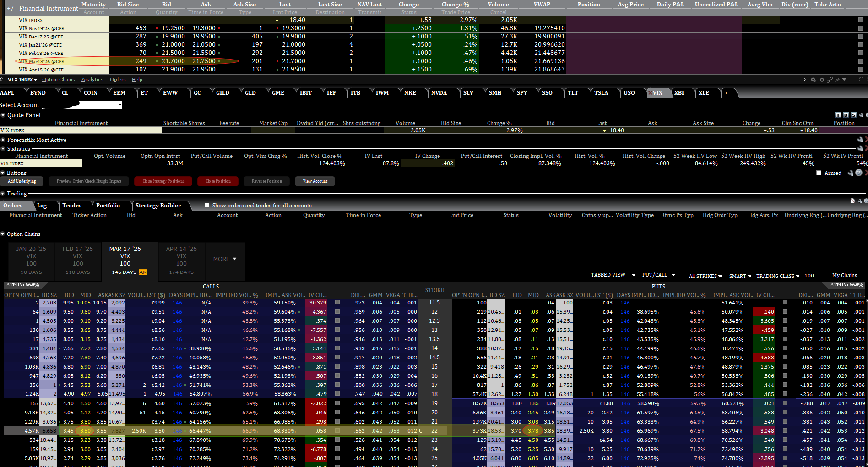Click the window link chain icon
Viewport: 868px width, 467px height.
coord(830,80)
